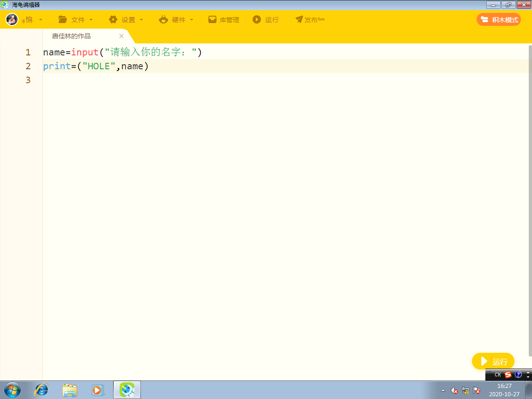This screenshot has height=399, width=532.
Task: Open the user avatar profile picture
Action: click(12, 19)
